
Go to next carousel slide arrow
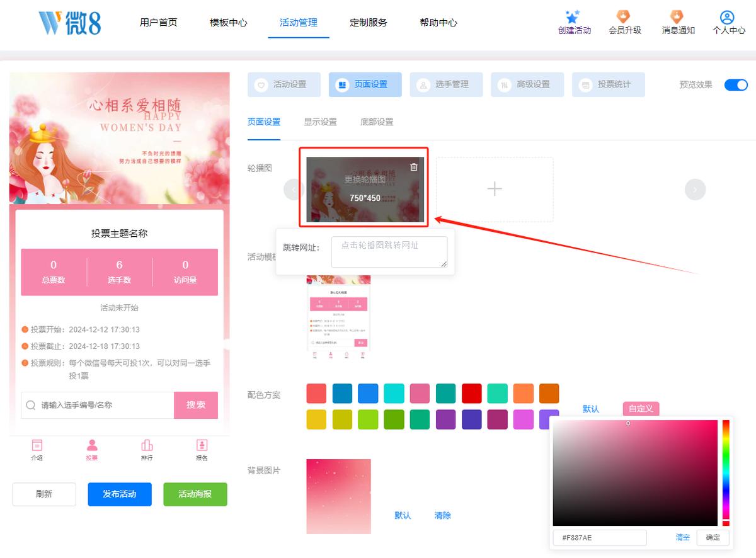695,189
